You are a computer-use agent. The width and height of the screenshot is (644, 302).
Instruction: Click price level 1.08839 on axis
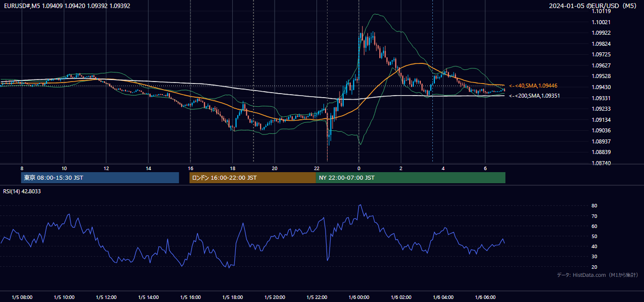click(x=601, y=152)
